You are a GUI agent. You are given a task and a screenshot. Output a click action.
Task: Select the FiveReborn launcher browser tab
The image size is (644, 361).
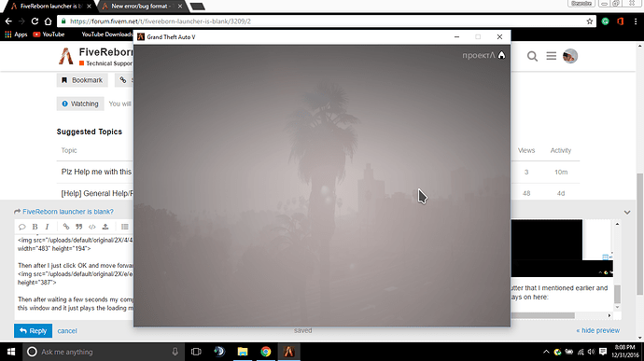tap(51, 7)
